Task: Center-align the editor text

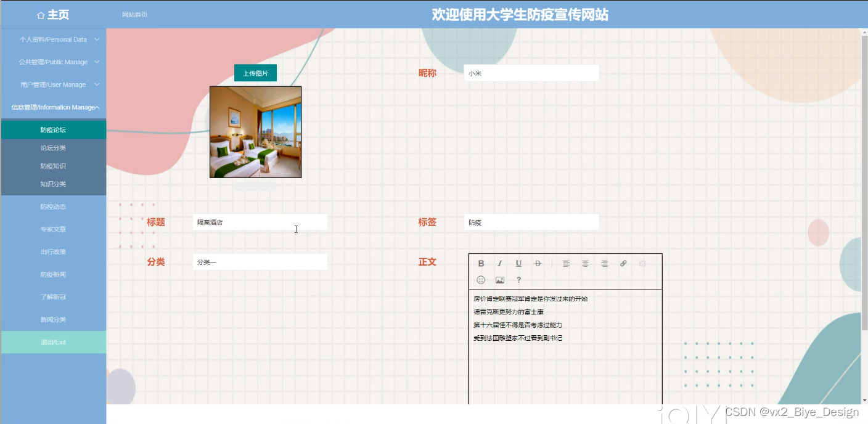Action: [586, 264]
